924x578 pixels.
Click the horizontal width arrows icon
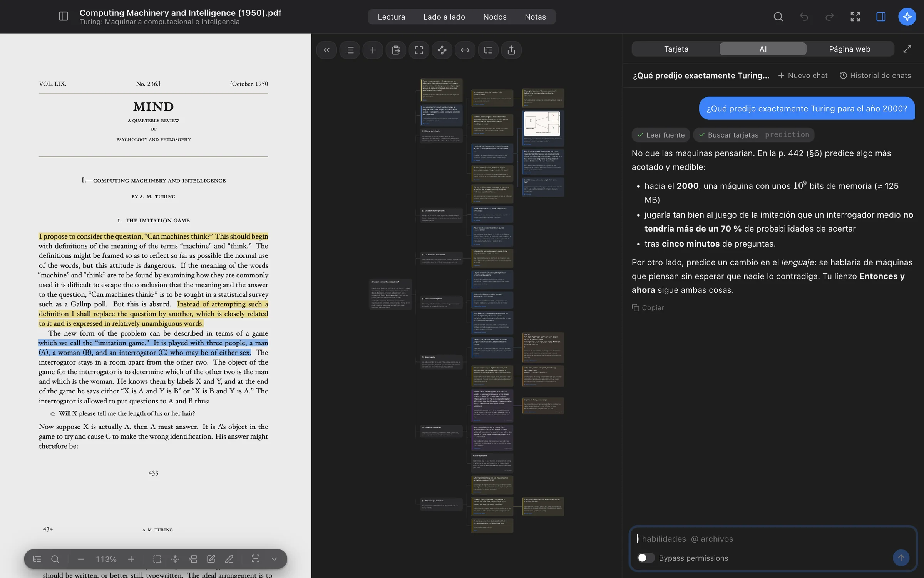(465, 50)
